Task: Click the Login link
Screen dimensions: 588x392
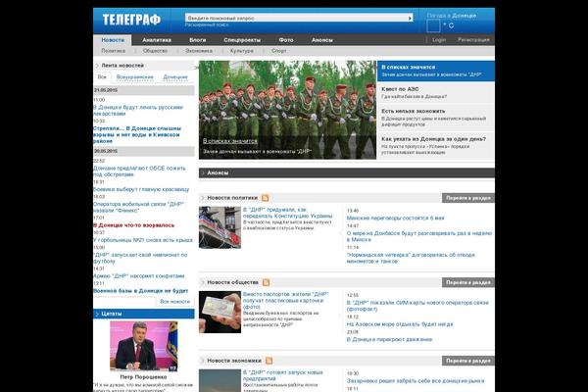Action: [439, 39]
